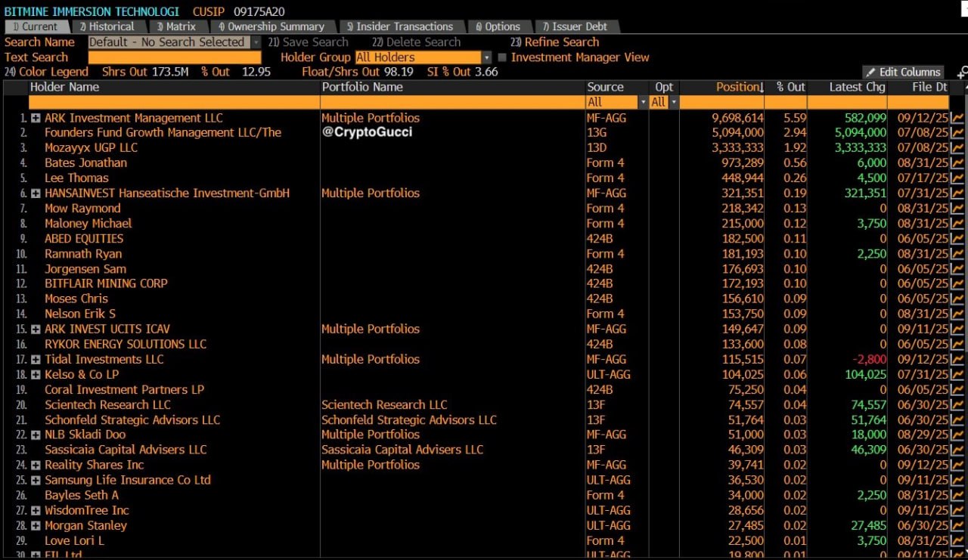This screenshot has height=560, width=968.
Task: Open chart icon for Moses Chris row
Action: (x=957, y=299)
